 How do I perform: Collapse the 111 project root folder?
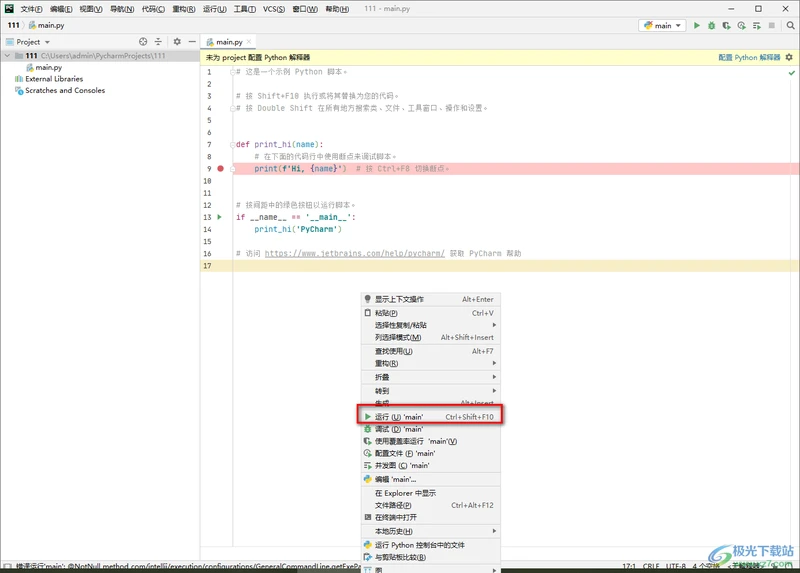(x=7, y=56)
